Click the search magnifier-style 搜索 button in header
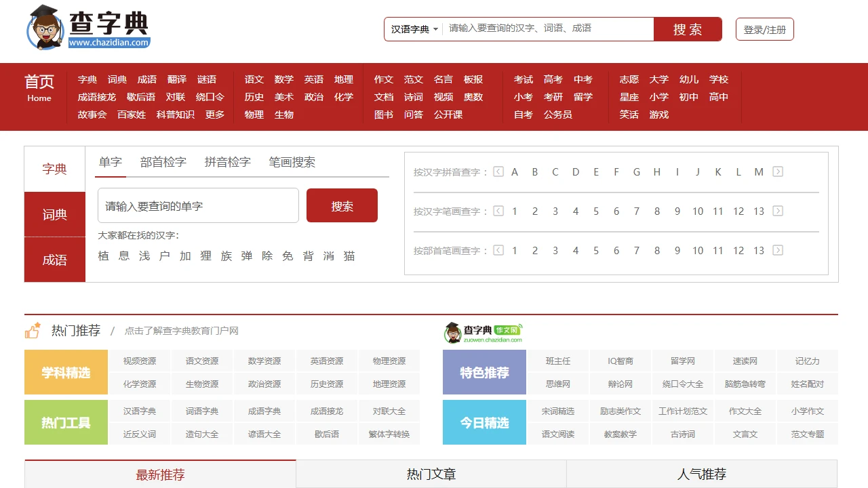Image resolution: width=868 pixels, height=488 pixels. point(688,28)
